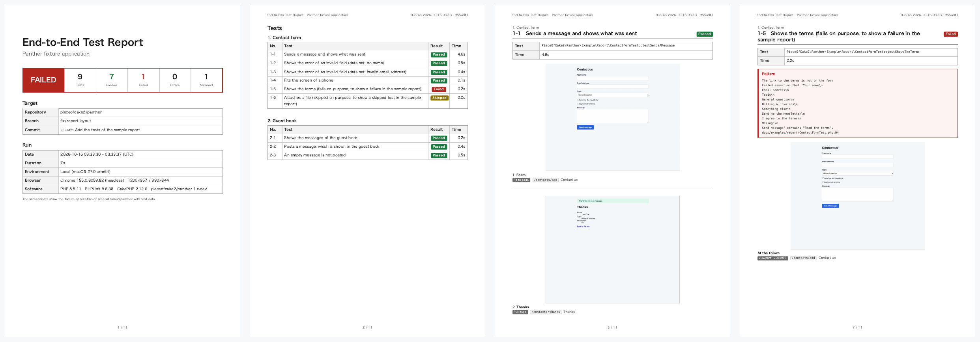Image resolution: width=980 pixels, height=342 pixels.
Task: Select the test path ending "testSendsAMessage"
Action: pos(608,46)
